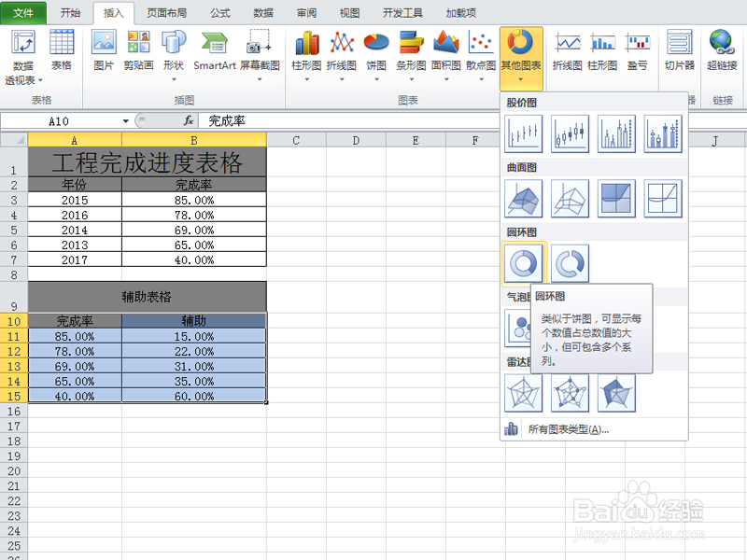The width and height of the screenshot is (747, 560).
Task: Open the File (文件) tab
Action: [x=22, y=13]
